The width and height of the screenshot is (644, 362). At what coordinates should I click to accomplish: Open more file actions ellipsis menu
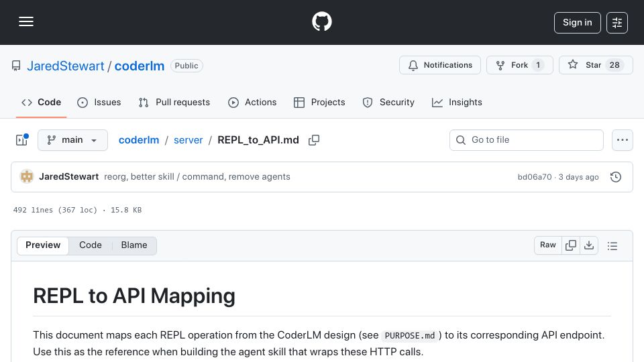(x=623, y=140)
